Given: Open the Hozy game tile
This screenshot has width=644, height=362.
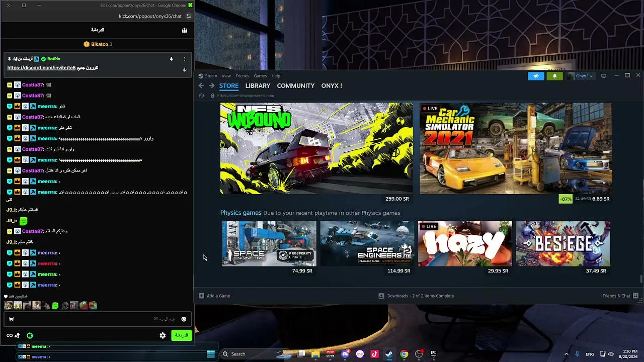Looking at the screenshot, I should [465, 243].
